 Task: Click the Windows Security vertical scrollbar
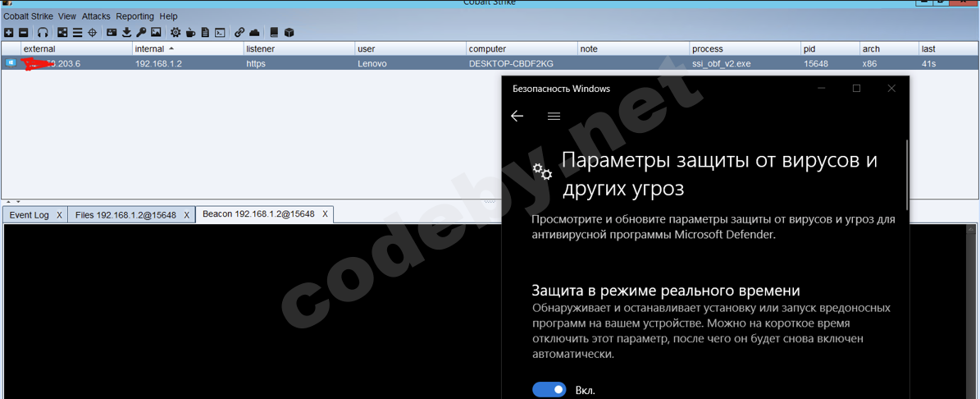click(907, 175)
